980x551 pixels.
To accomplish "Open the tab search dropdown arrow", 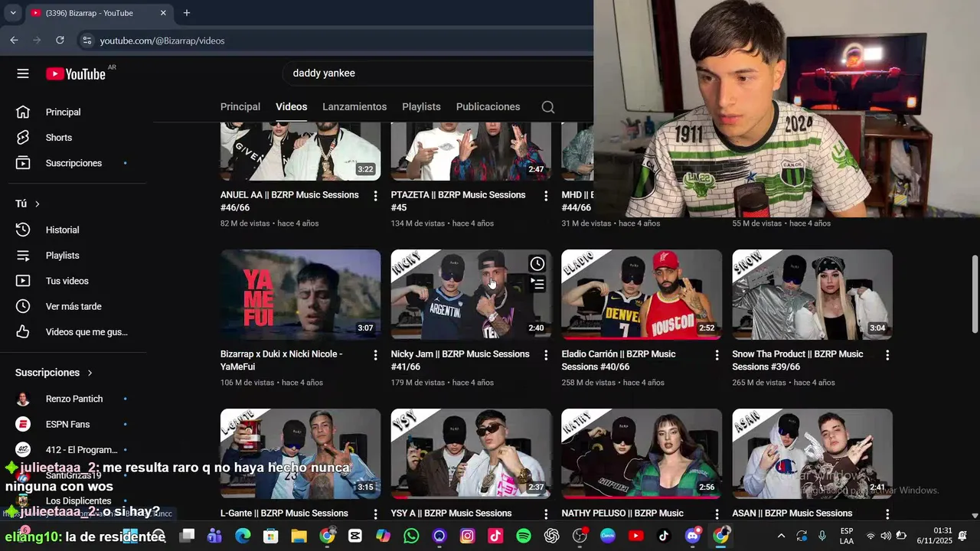I will (12, 13).
